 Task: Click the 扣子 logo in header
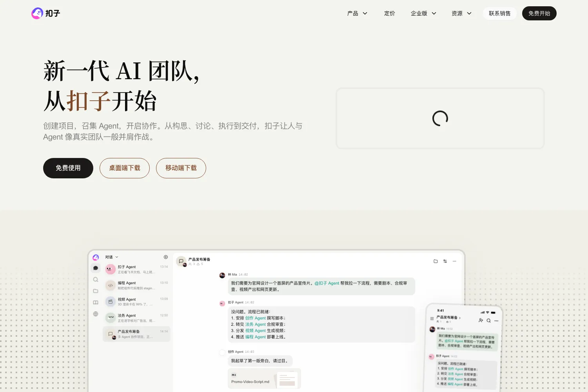(x=46, y=13)
